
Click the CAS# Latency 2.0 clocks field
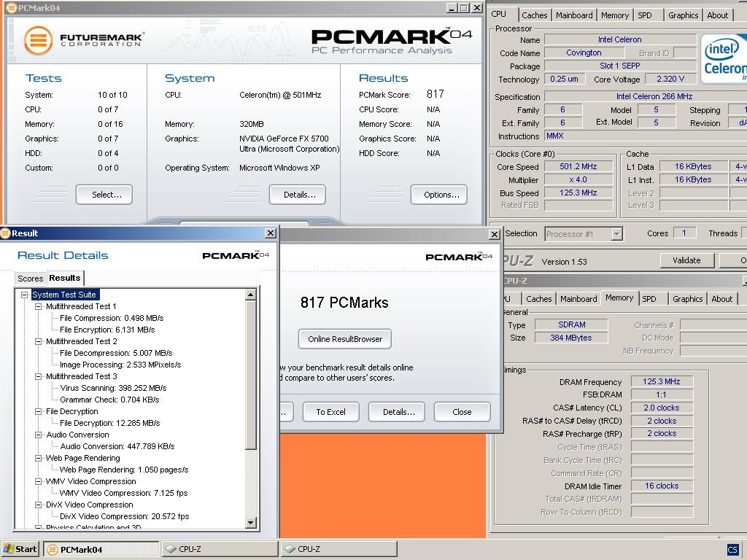(661, 408)
